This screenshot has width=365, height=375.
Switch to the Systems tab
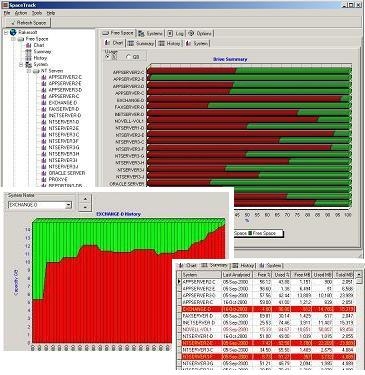(x=150, y=33)
